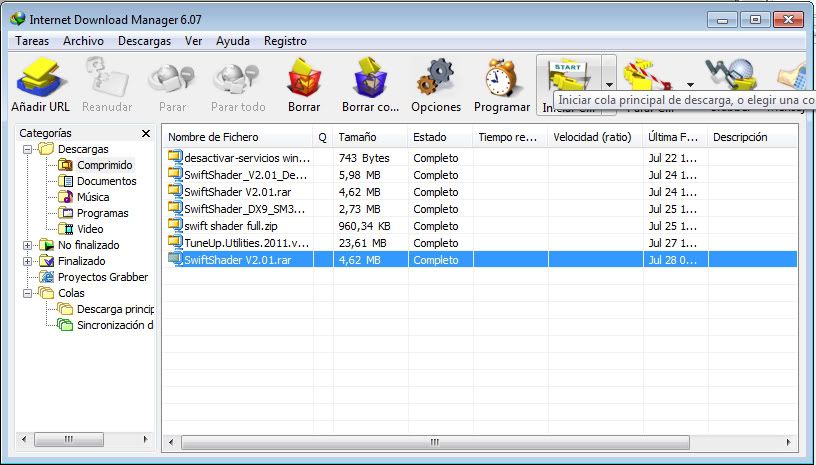
Task: Collapse the Descargas tree node
Action: point(28,149)
